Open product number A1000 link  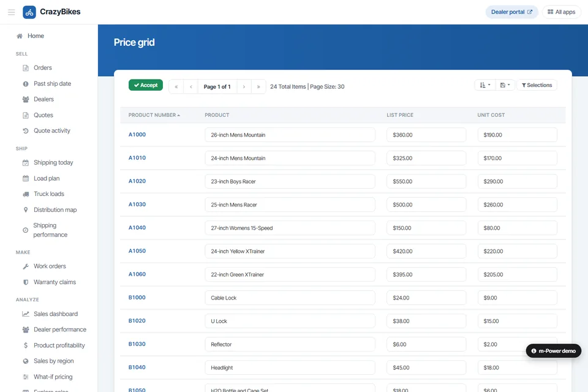(137, 135)
